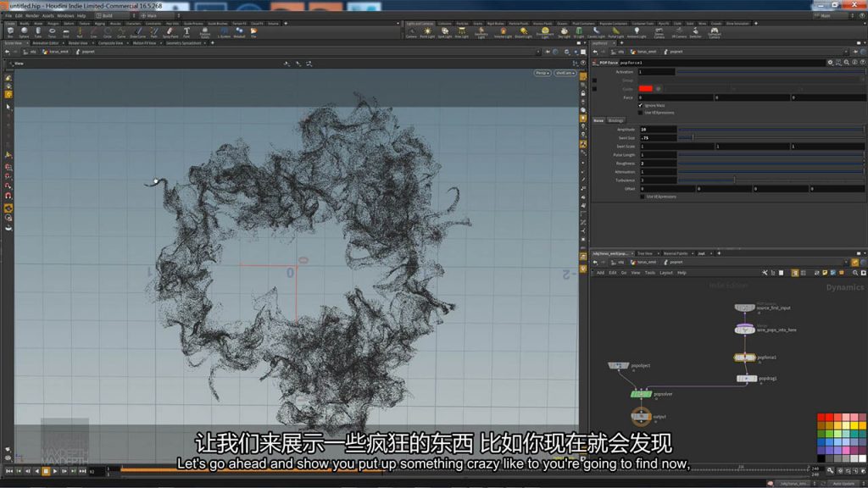Image resolution: width=868 pixels, height=488 pixels.
Task: Click the popsolver node
Action: (x=641, y=394)
